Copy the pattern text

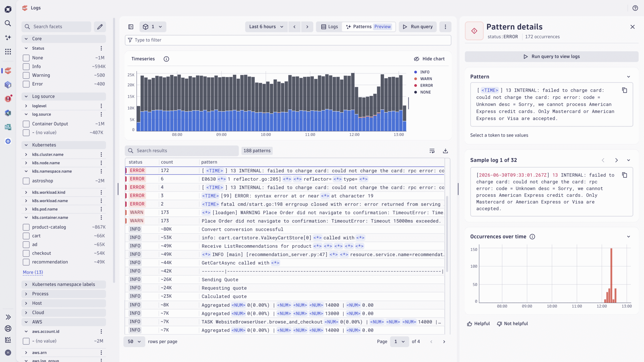click(625, 90)
